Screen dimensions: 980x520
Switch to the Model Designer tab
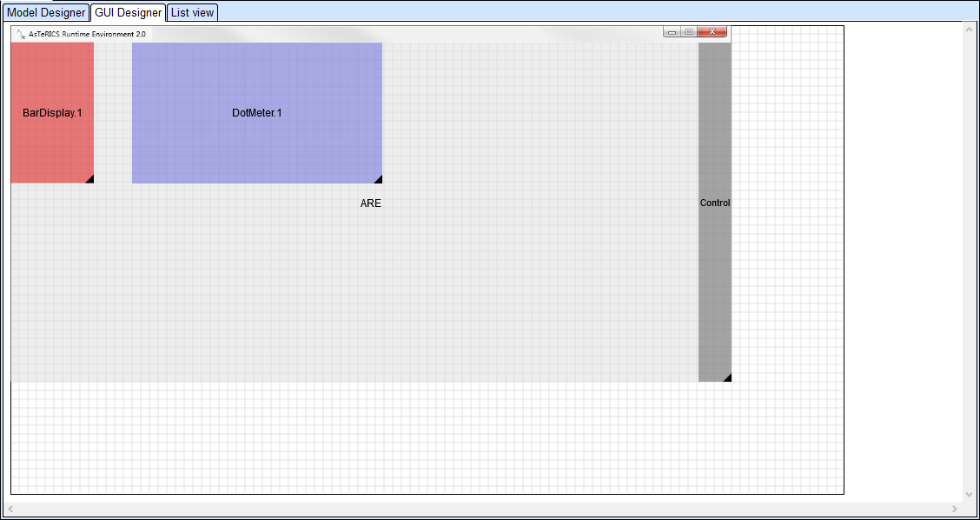[46, 13]
